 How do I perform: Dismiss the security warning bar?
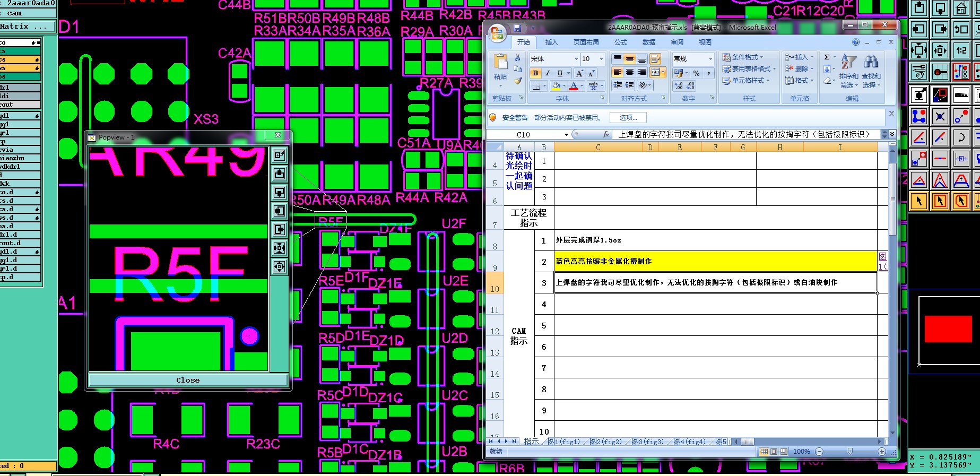[x=891, y=114]
